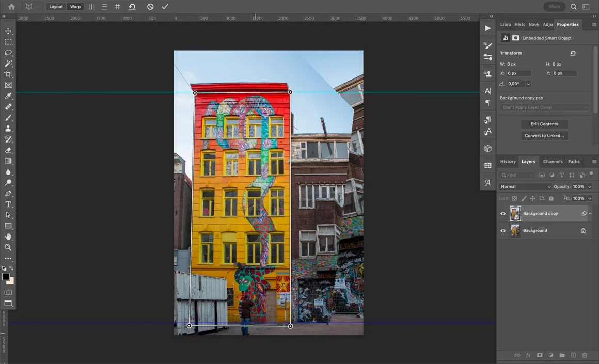This screenshot has width=599, height=364.
Task: Open the Adjustments tab
Action: pos(547,24)
